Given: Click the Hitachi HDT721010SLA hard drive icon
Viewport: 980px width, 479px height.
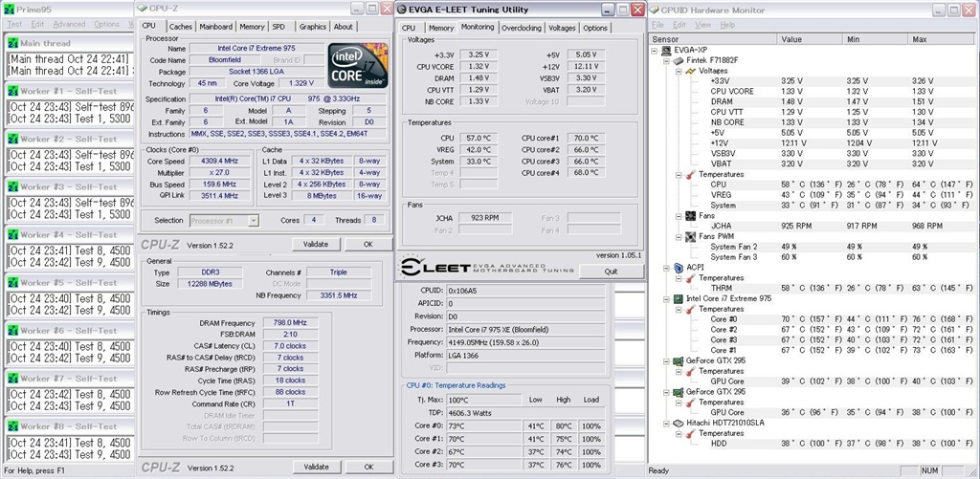Looking at the screenshot, I should [x=679, y=422].
